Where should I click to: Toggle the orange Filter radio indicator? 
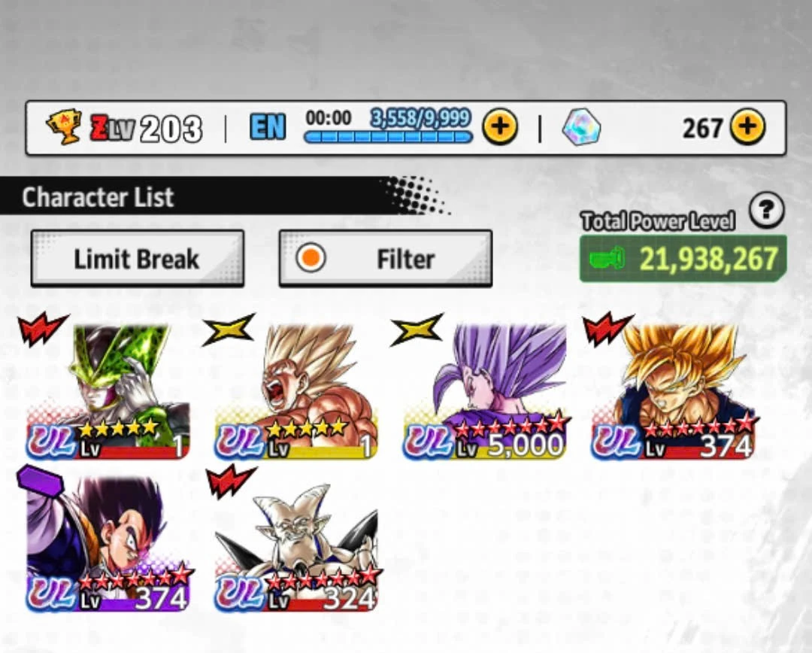pyautogui.click(x=311, y=257)
